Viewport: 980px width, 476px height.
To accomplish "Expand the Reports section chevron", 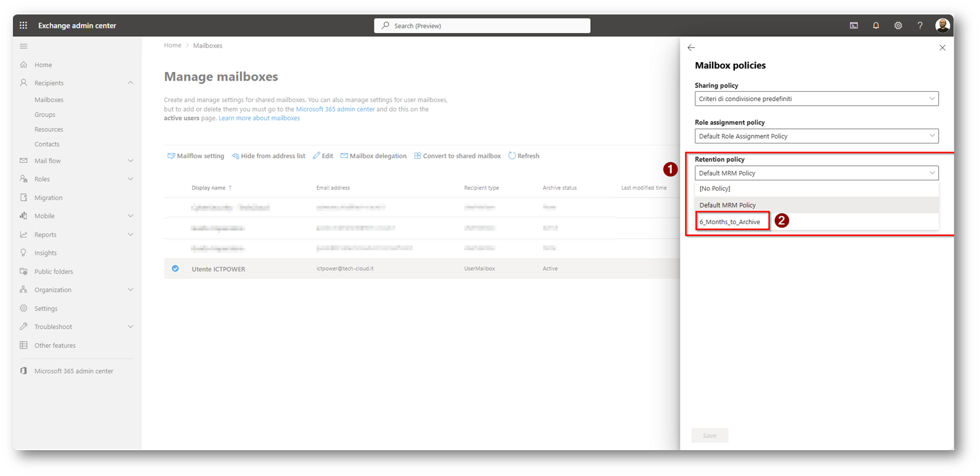I will 131,235.
